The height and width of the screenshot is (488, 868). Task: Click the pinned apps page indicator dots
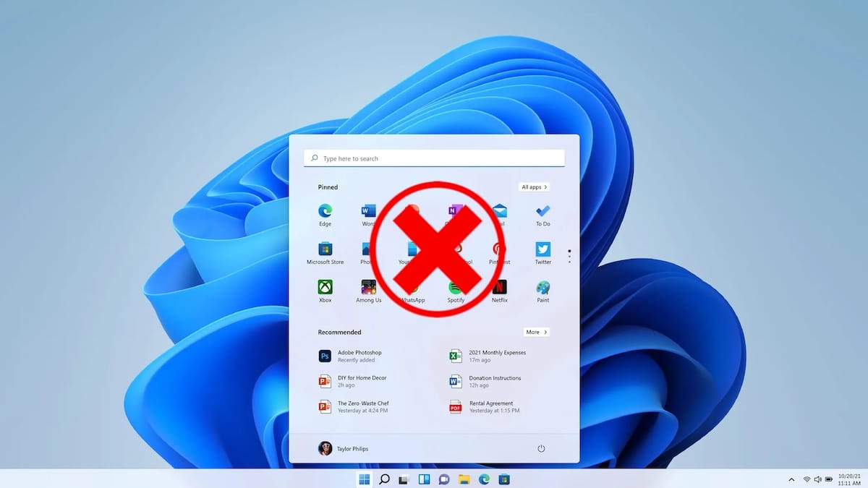(569, 256)
